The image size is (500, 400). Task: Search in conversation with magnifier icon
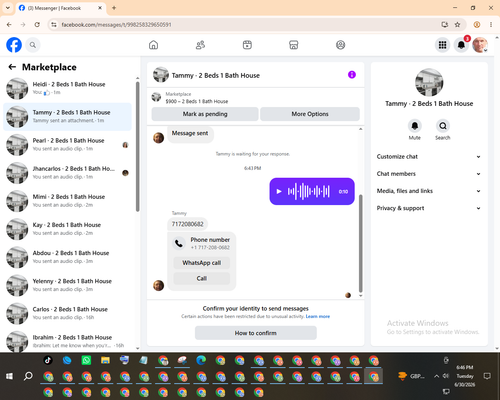[x=443, y=126]
